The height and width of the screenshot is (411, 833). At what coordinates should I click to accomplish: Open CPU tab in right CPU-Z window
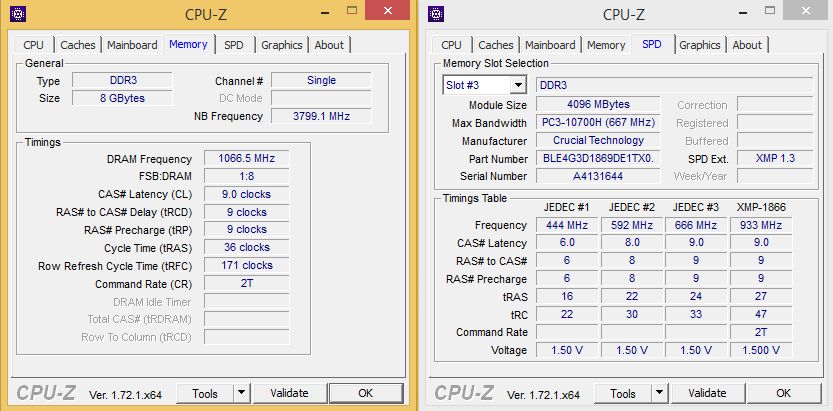tap(452, 45)
